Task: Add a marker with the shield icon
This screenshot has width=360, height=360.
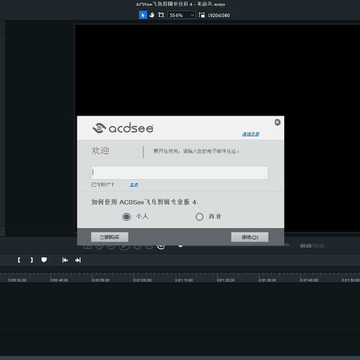Action: click(44, 260)
